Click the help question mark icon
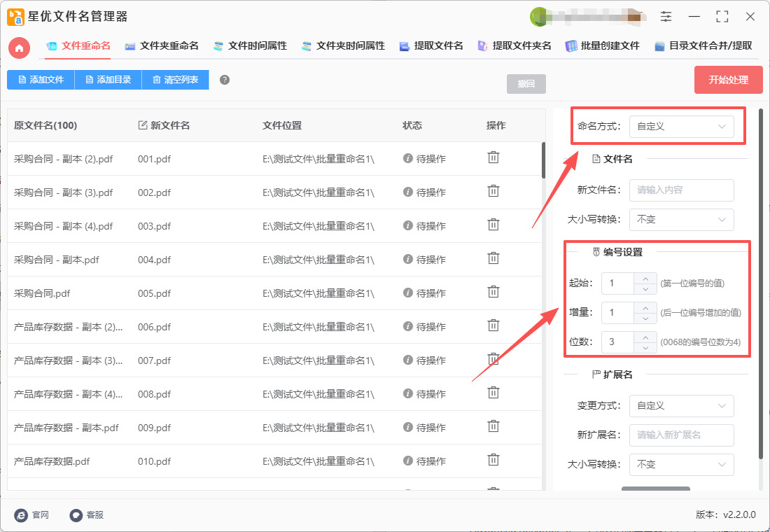Image resolution: width=770 pixels, height=532 pixels. pyautogui.click(x=225, y=80)
